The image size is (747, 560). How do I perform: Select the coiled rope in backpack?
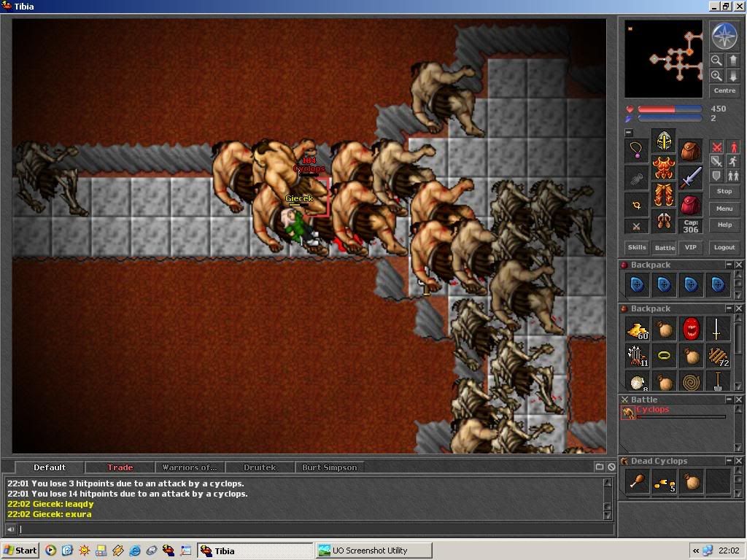[691, 382]
